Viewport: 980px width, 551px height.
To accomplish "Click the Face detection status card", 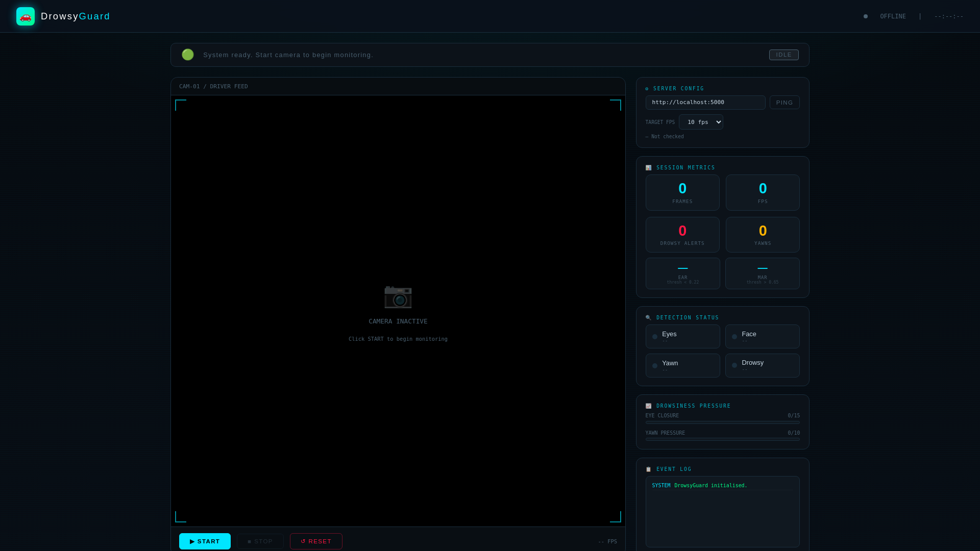I will (763, 337).
